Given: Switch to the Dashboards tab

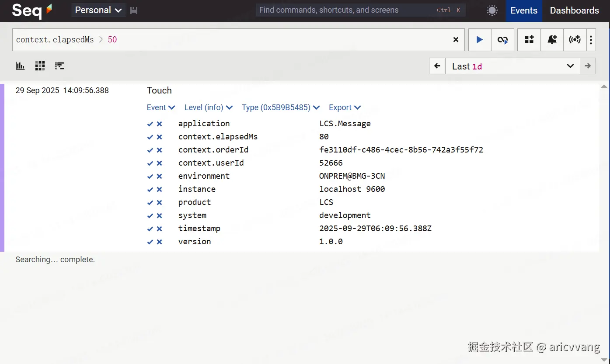Looking at the screenshot, I should coord(574,10).
